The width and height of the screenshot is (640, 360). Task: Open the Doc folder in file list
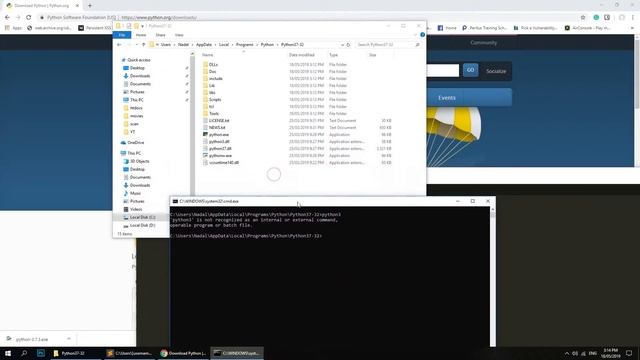(212, 71)
